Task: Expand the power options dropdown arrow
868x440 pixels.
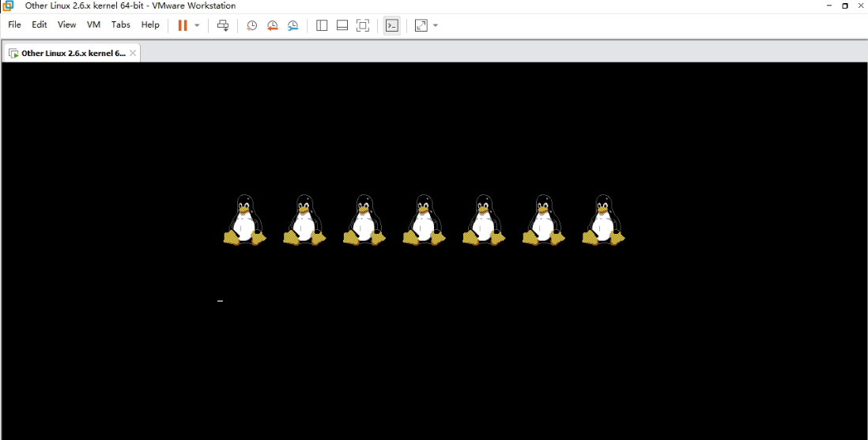Action: pyautogui.click(x=197, y=25)
